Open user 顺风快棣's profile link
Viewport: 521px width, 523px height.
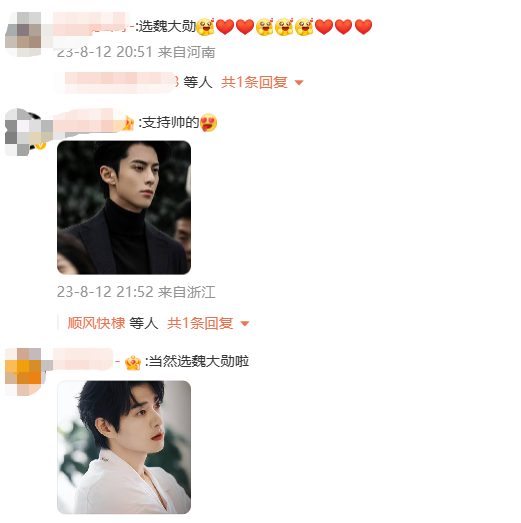tap(96, 323)
